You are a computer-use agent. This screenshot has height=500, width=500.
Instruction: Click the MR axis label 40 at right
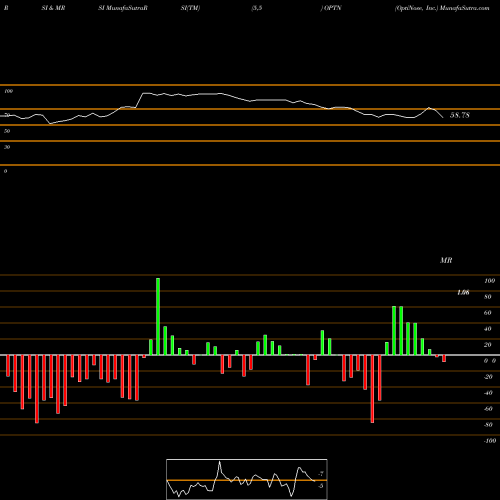(488, 329)
